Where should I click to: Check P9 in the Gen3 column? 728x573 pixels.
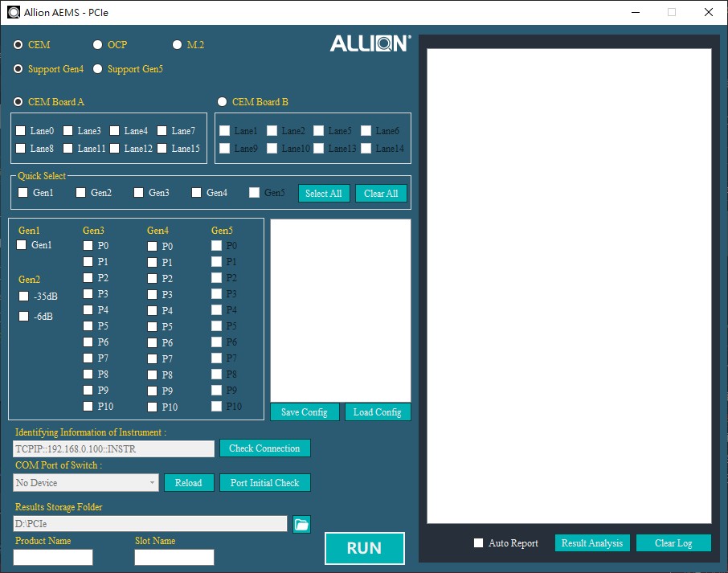88,390
